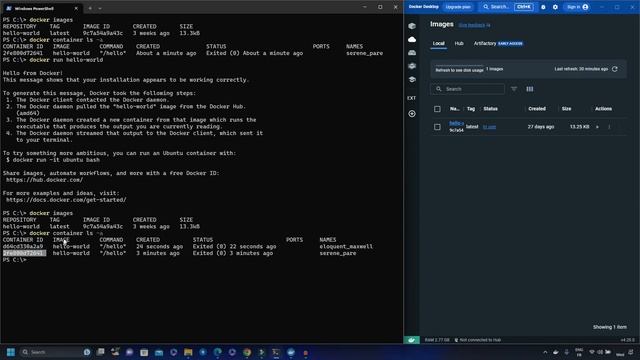This screenshot has width=640, height=360.
Task: Open a new PowerShell tab with plus icon
Action: pyautogui.click(x=90, y=8)
